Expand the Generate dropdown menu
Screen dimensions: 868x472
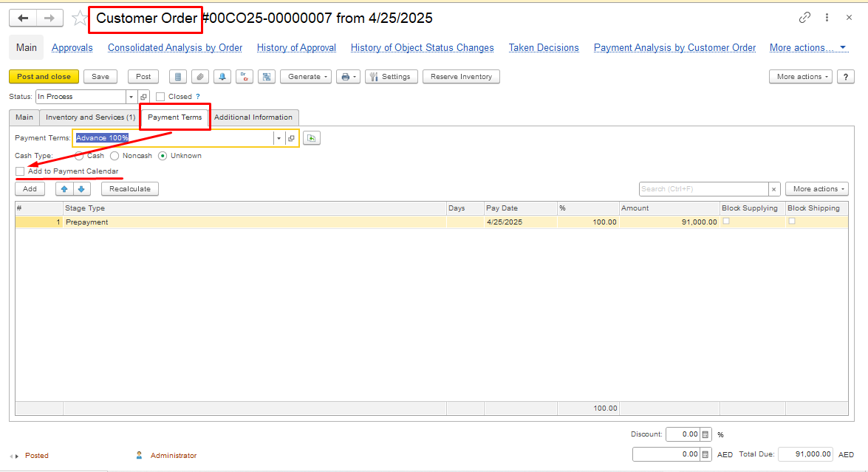(304, 77)
